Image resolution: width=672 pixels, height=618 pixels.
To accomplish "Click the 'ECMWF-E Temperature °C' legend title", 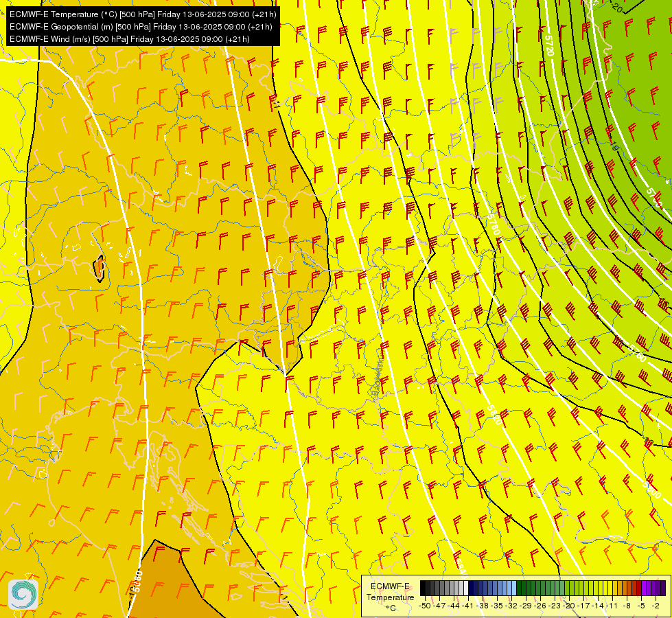I will click(391, 597).
